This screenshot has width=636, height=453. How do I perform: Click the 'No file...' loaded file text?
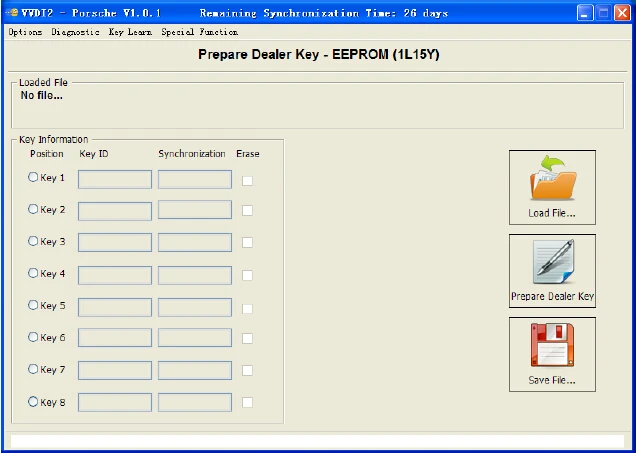coord(41,96)
